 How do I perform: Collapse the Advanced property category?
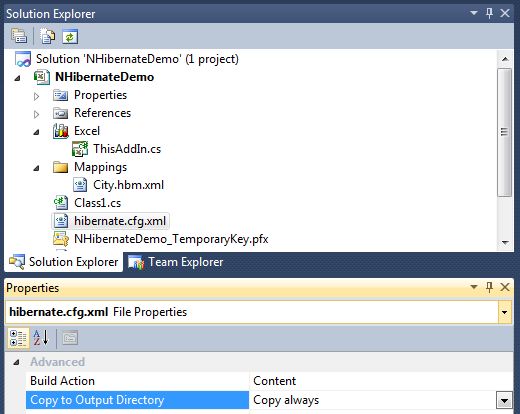pyautogui.click(x=16, y=362)
